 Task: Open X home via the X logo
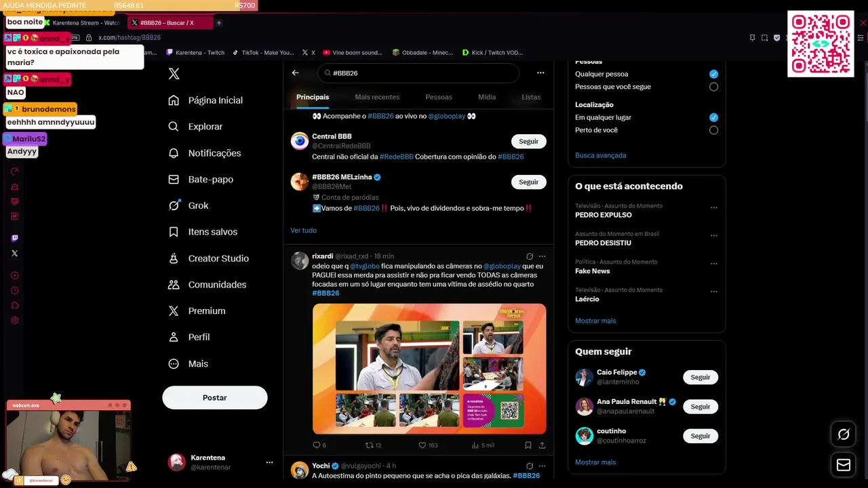coord(174,74)
